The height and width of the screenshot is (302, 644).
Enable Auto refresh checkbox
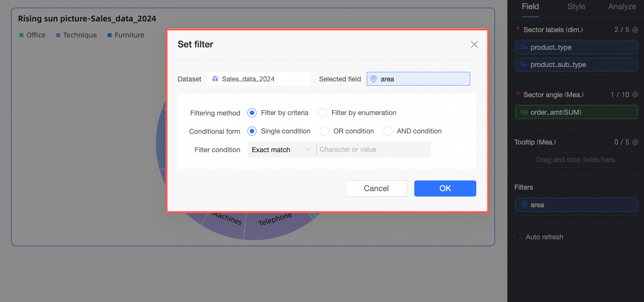(x=518, y=237)
